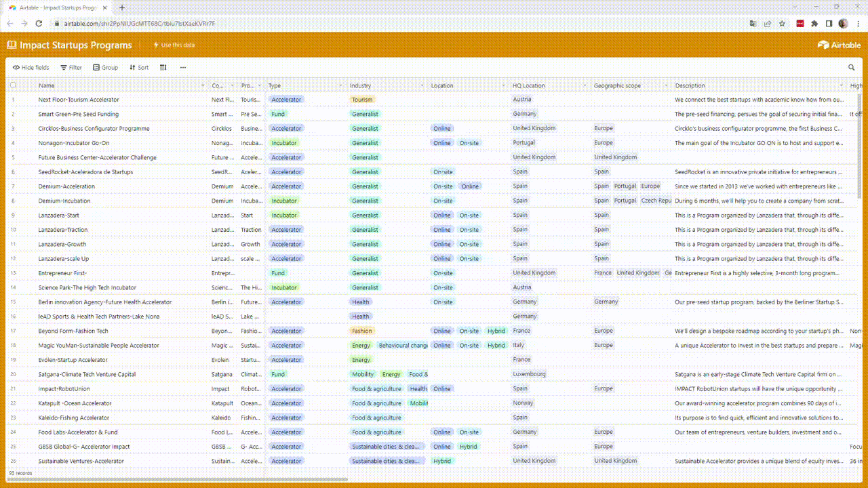Click the Airtable logo

pyautogui.click(x=840, y=45)
